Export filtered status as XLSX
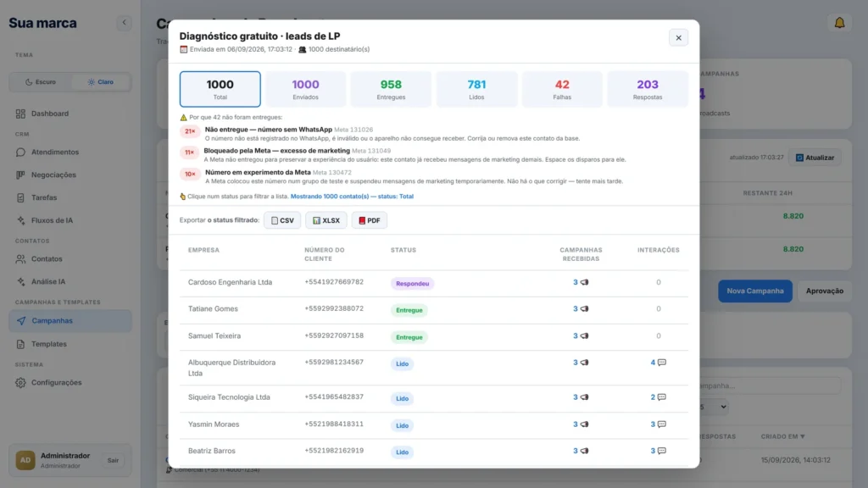The image size is (868, 488). coord(326,220)
